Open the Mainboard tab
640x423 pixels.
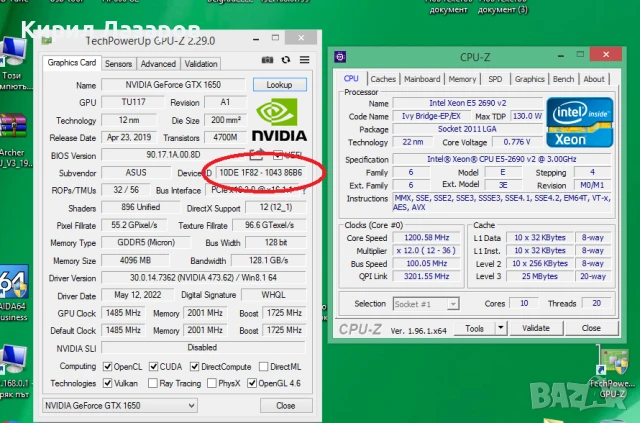[x=422, y=79]
